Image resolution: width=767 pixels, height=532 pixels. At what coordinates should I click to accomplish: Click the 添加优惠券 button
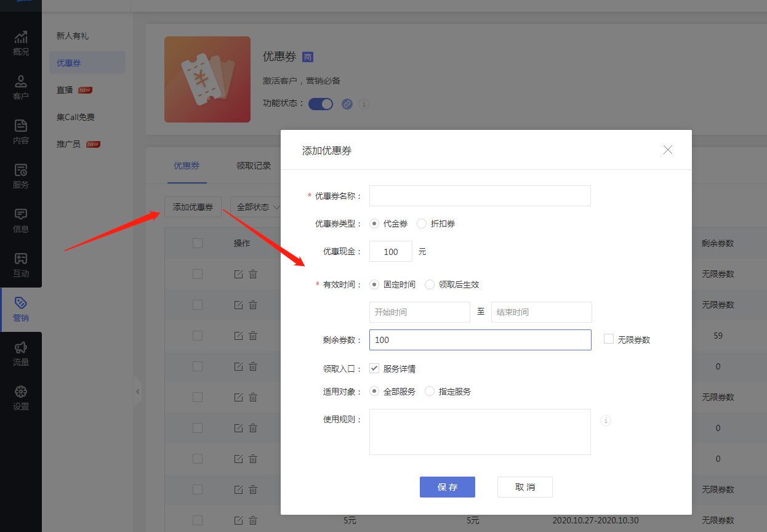point(193,207)
